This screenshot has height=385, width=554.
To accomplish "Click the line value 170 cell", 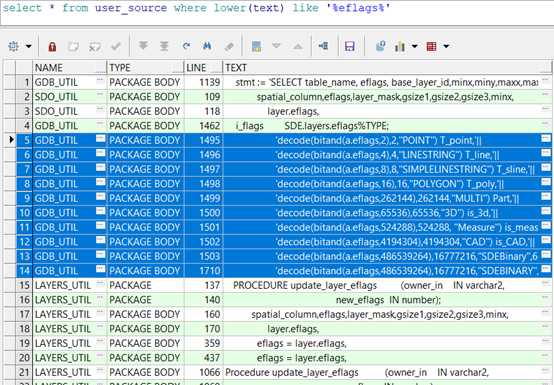I will (204, 328).
